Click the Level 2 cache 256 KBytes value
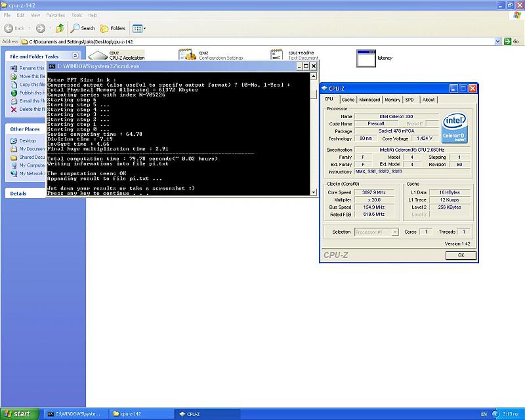Screen dimensions: 525x420 (x=450, y=207)
